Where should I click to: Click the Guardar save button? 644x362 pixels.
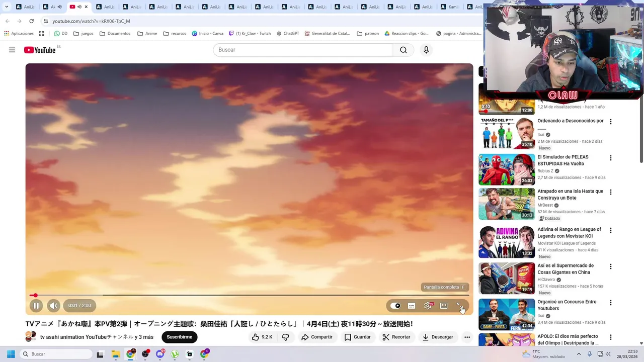pyautogui.click(x=358, y=337)
